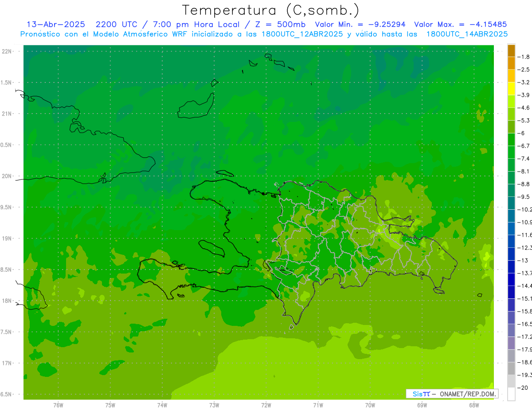
Task: Click the "Valor Min. = -9.25294" text
Action: coord(360,24)
